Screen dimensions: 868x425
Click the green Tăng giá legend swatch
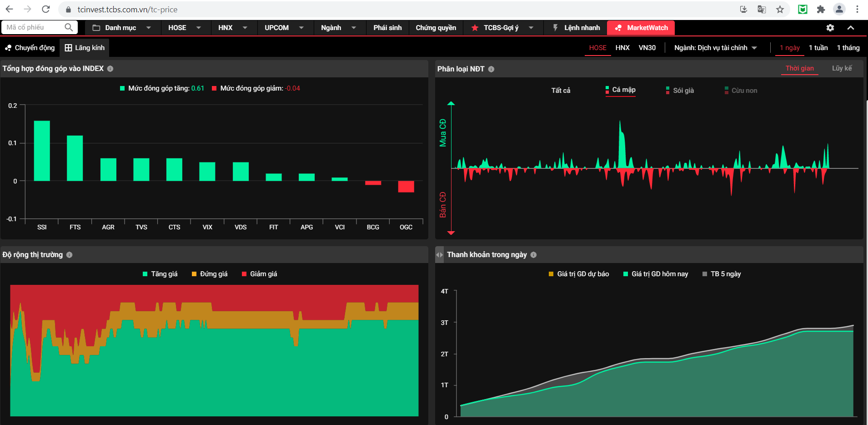coord(145,274)
